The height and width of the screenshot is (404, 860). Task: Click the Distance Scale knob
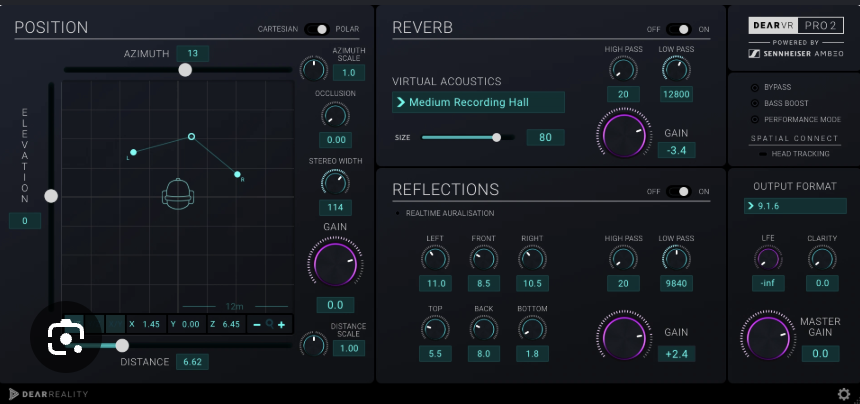[314, 344]
